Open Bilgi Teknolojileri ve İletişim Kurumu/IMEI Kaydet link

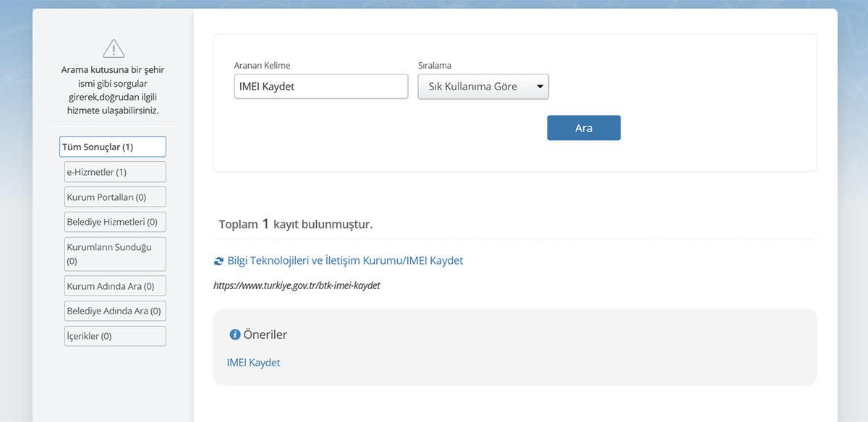[x=345, y=261]
